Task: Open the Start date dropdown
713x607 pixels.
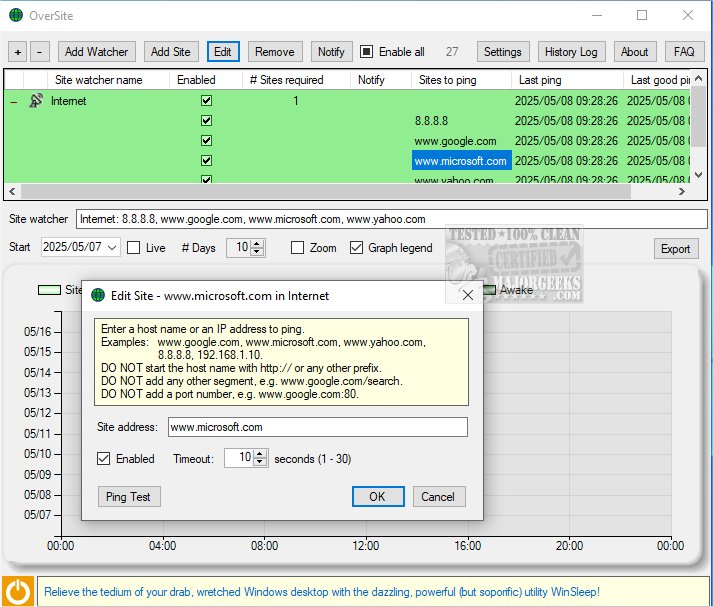Action: coord(112,247)
